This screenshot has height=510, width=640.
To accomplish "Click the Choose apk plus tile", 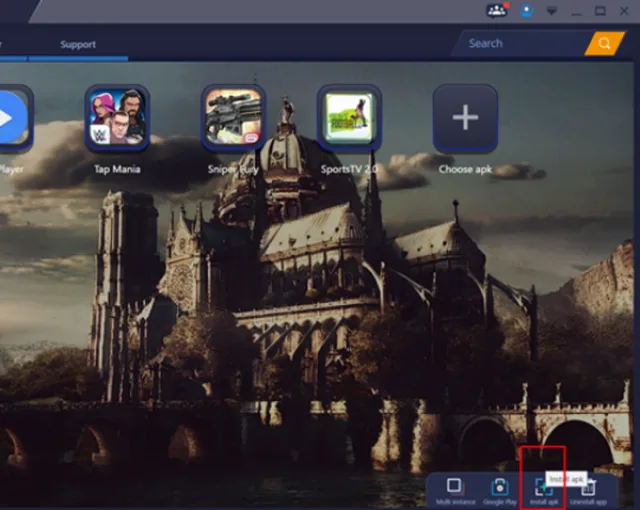I will coord(465,118).
